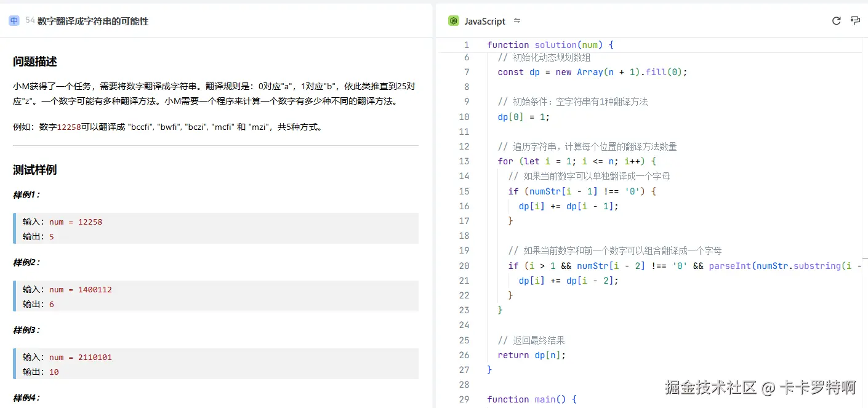This screenshot has width=868, height=408.
Task: Click the reset code refresh icon
Action: pos(836,20)
